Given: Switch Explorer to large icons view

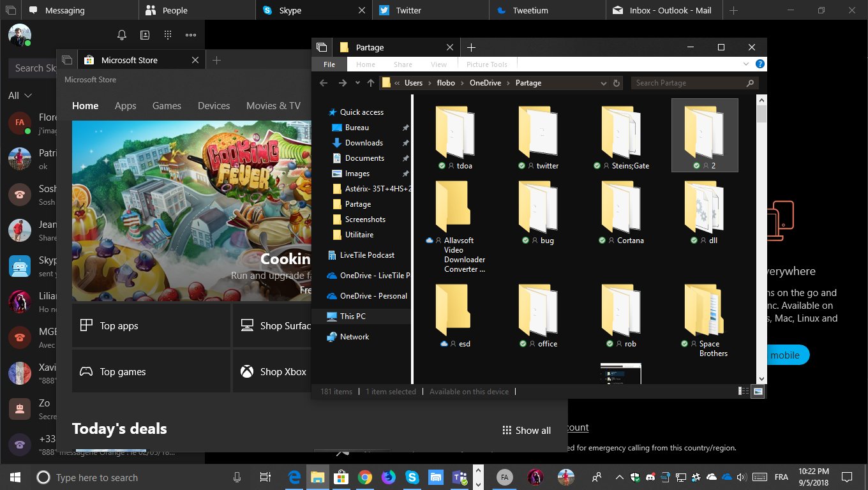Looking at the screenshot, I should tap(758, 391).
